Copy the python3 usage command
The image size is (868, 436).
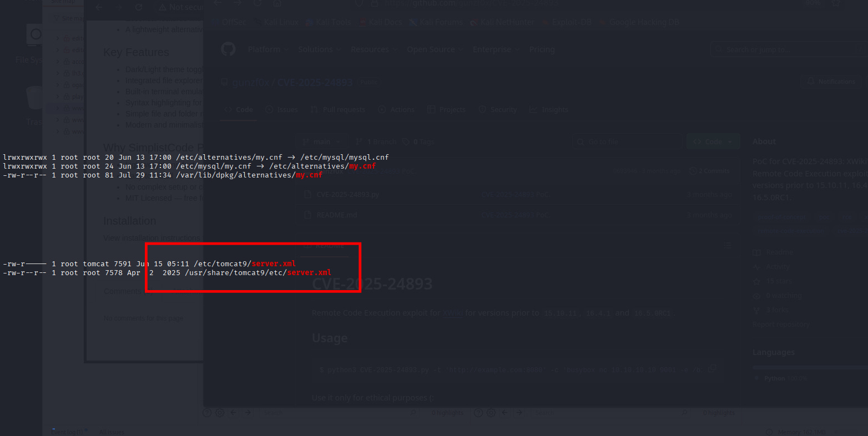(712, 369)
